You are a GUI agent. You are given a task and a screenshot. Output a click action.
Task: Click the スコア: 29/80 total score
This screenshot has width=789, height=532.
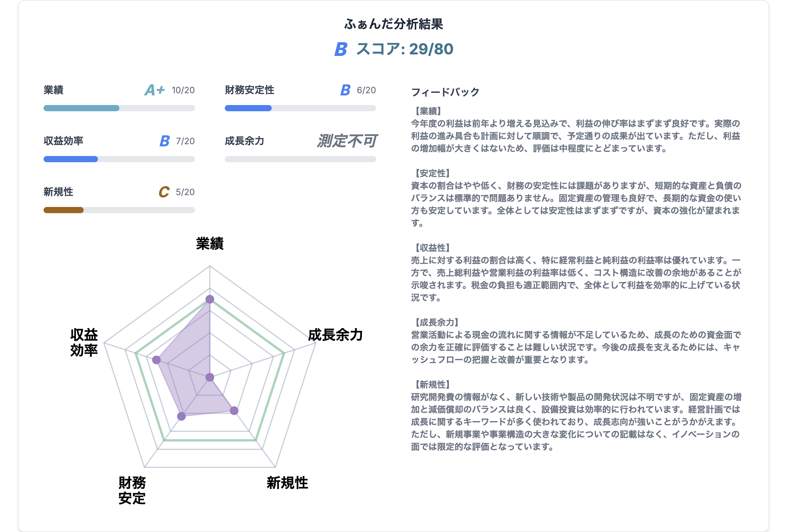(405, 49)
